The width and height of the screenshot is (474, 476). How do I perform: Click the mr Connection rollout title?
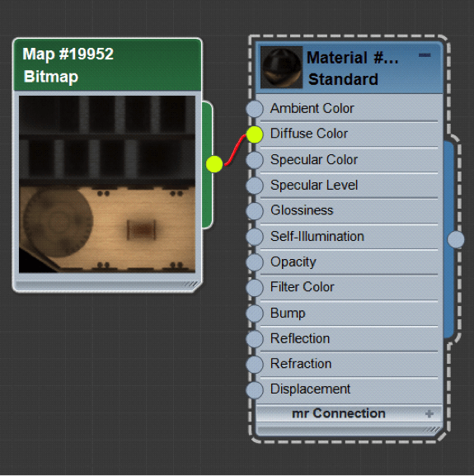coord(339,413)
